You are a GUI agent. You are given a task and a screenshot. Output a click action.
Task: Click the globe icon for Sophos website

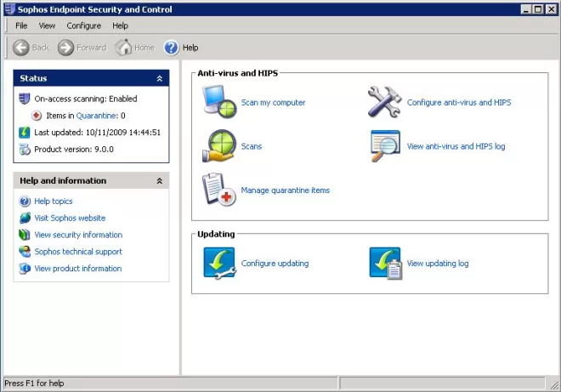click(x=25, y=218)
